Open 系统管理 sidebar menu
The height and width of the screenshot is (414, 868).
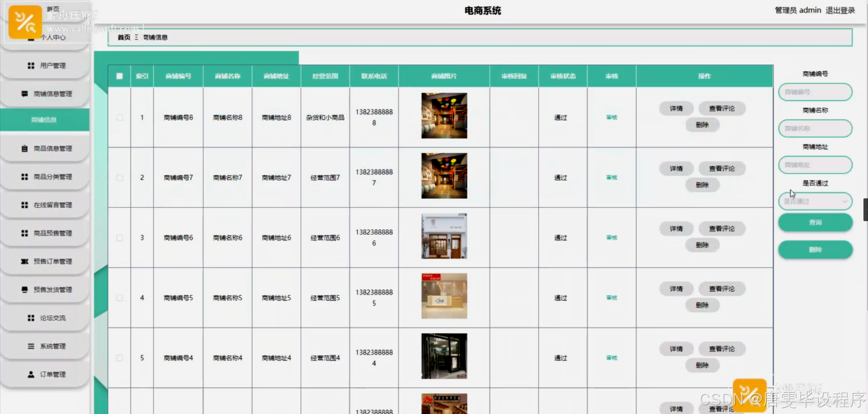click(45, 346)
